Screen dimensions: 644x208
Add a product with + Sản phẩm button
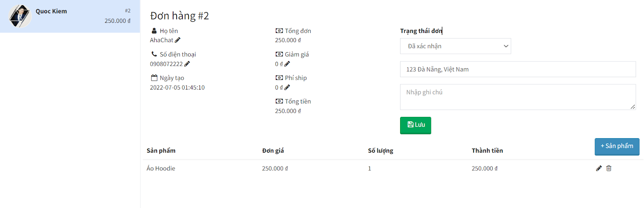click(x=617, y=147)
